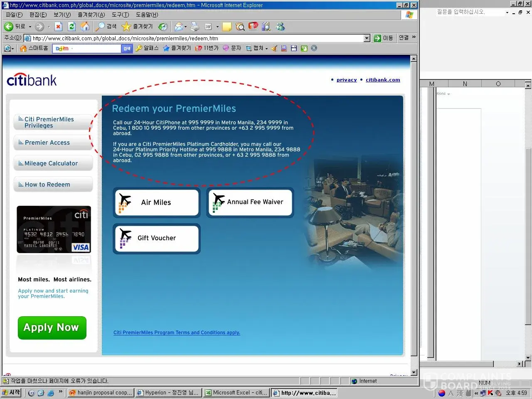Viewport: 532px width, 399px height.
Task: Open the 도구(T) menu
Action: pyautogui.click(x=120, y=15)
